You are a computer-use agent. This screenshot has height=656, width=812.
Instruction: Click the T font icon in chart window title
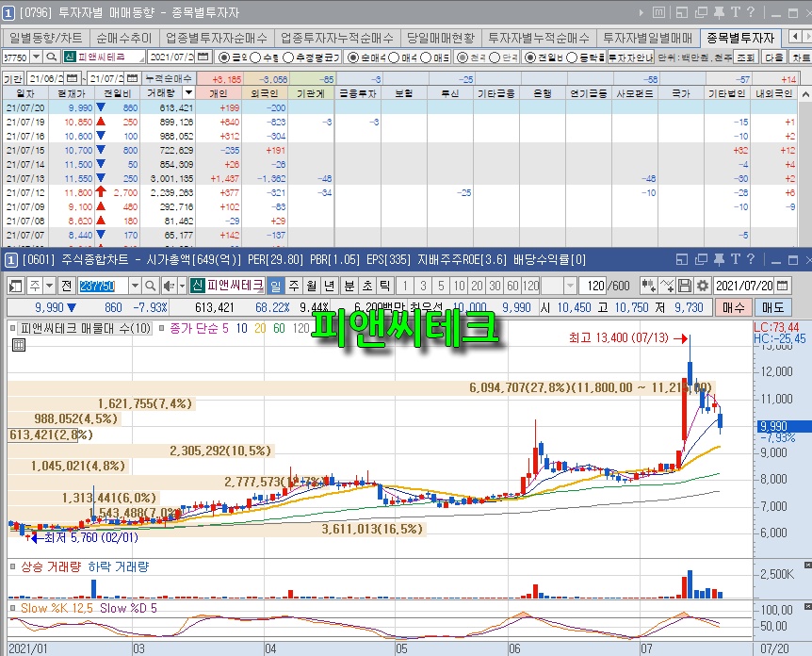click(736, 259)
